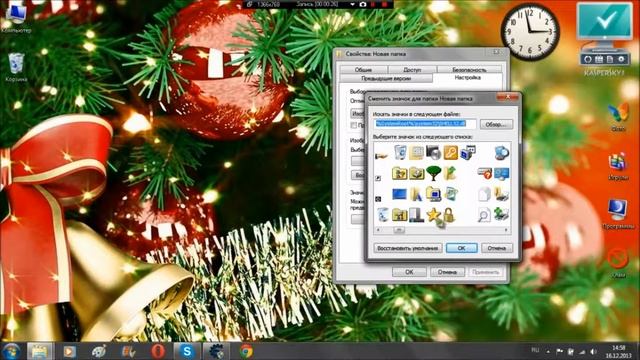Screen dimensions: 640x360
Task: Open Skype from the taskbar
Action: pyautogui.click(x=187, y=351)
